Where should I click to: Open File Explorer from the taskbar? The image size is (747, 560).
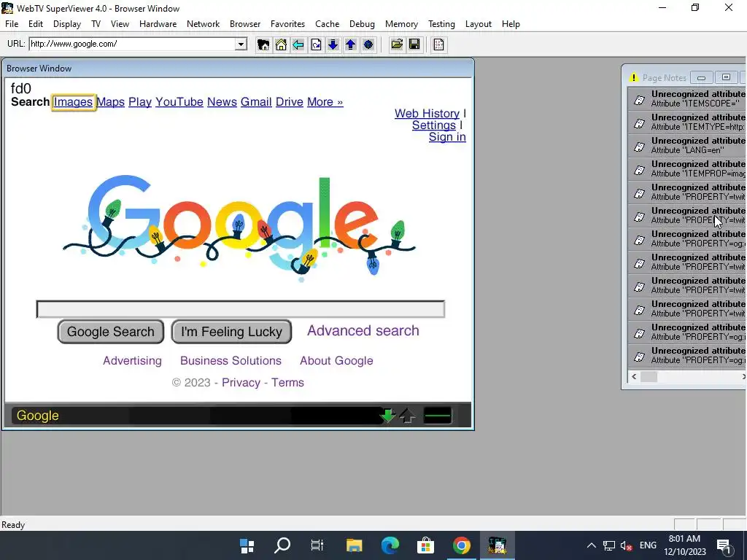click(354, 545)
